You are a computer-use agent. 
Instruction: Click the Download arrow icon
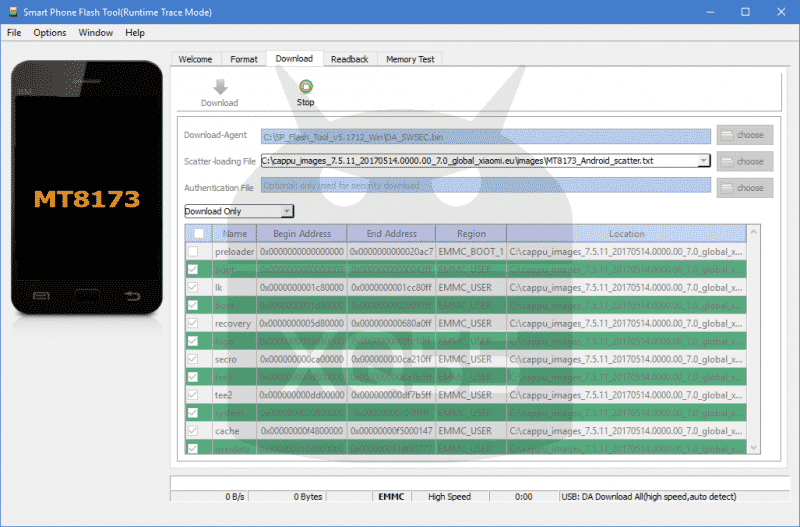click(219, 88)
